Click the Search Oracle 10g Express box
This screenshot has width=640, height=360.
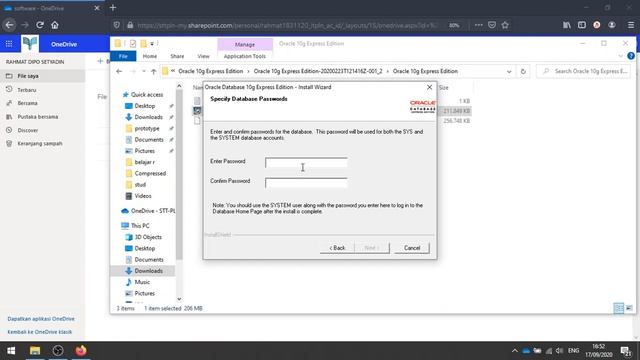point(584,71)
